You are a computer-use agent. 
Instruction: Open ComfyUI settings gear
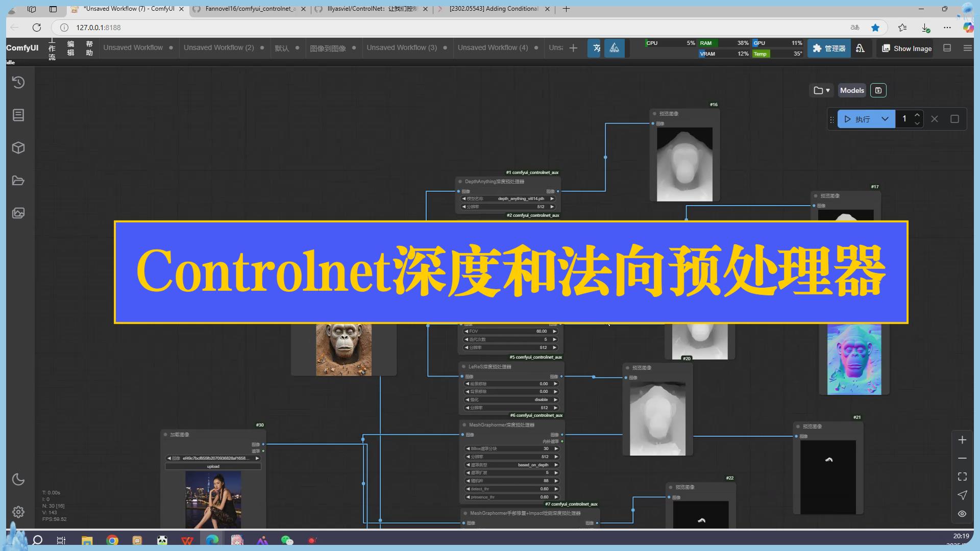point(18,512)
